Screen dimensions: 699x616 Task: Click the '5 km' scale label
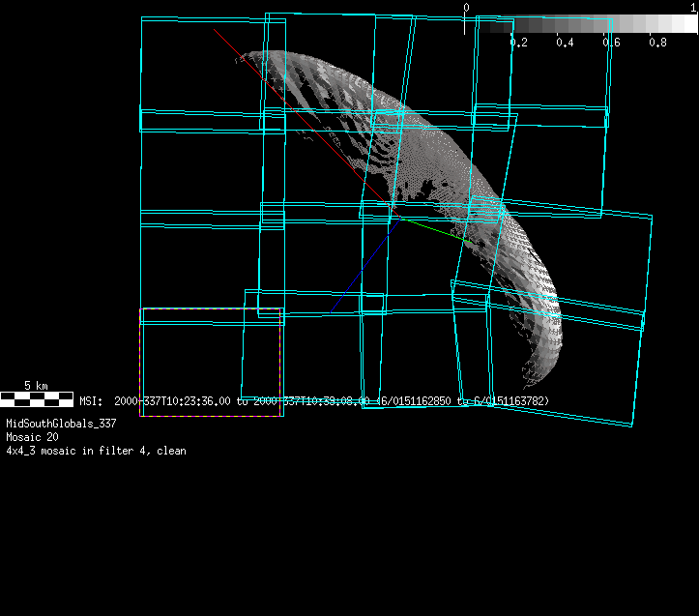(36, 385)
